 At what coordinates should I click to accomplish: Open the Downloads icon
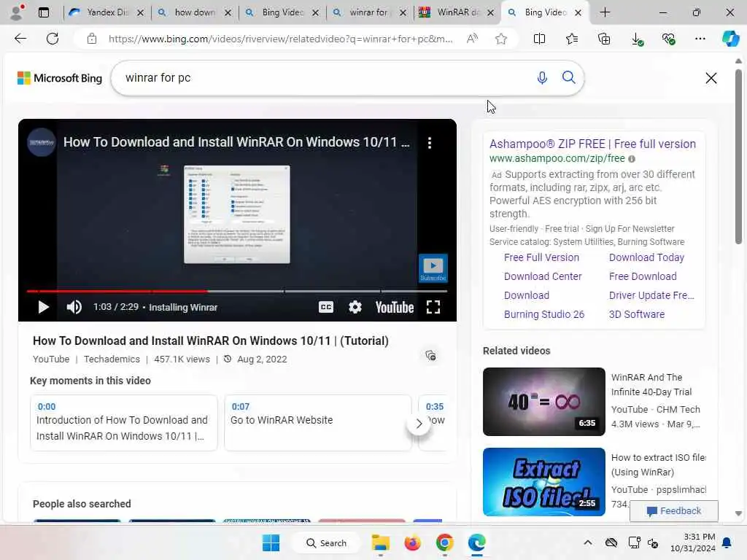[637, 39]
